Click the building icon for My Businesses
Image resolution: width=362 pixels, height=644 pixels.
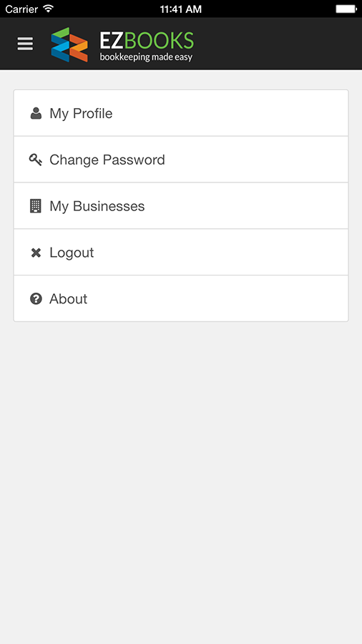tap(36, 206)
